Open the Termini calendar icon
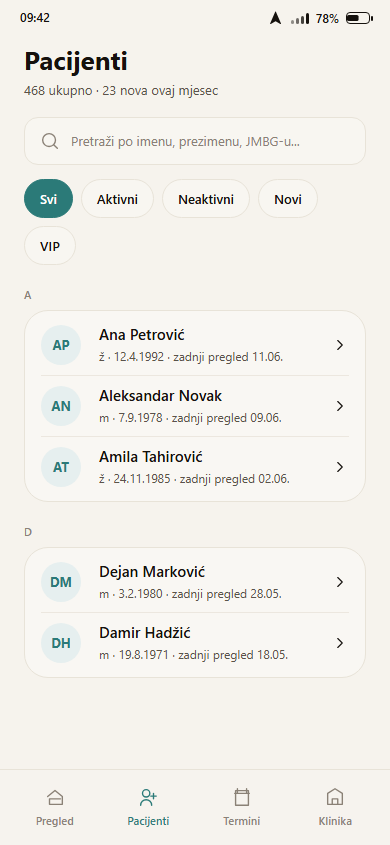390x845 pixels. [x=242, y=797]
